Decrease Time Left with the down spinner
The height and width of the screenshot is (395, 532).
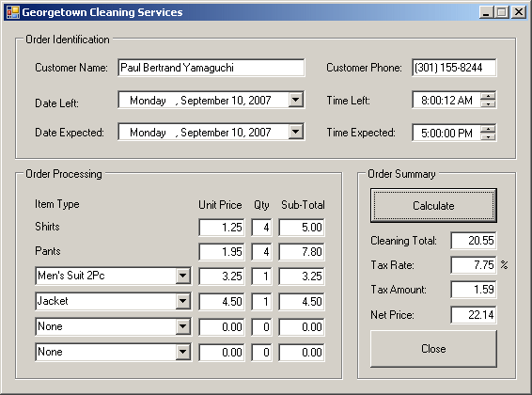488,103
